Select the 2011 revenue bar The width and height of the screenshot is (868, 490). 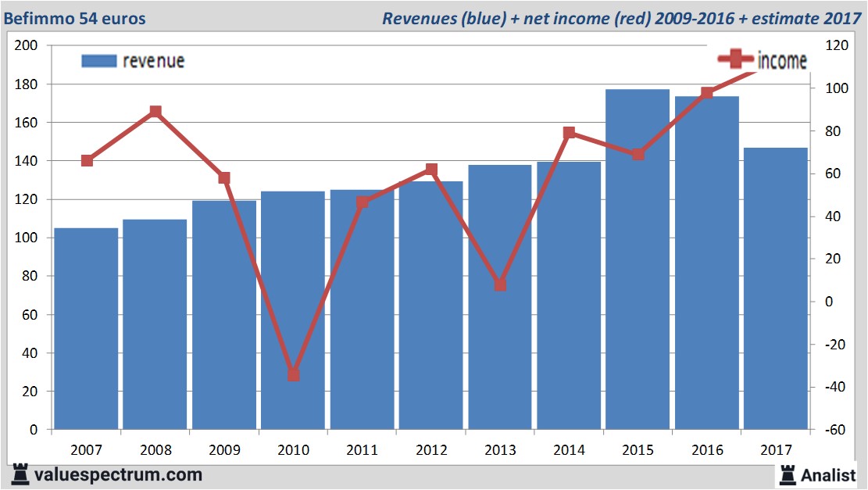pos(362,309)
